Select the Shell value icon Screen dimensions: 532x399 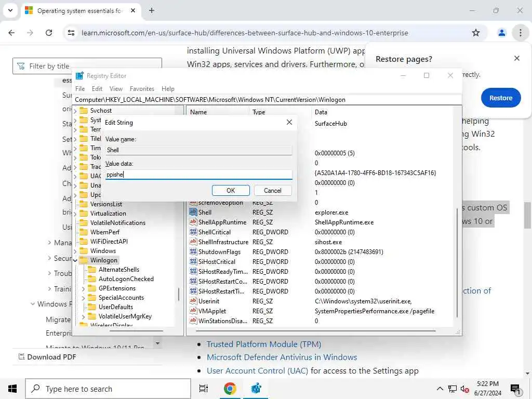tap(193, 212)
